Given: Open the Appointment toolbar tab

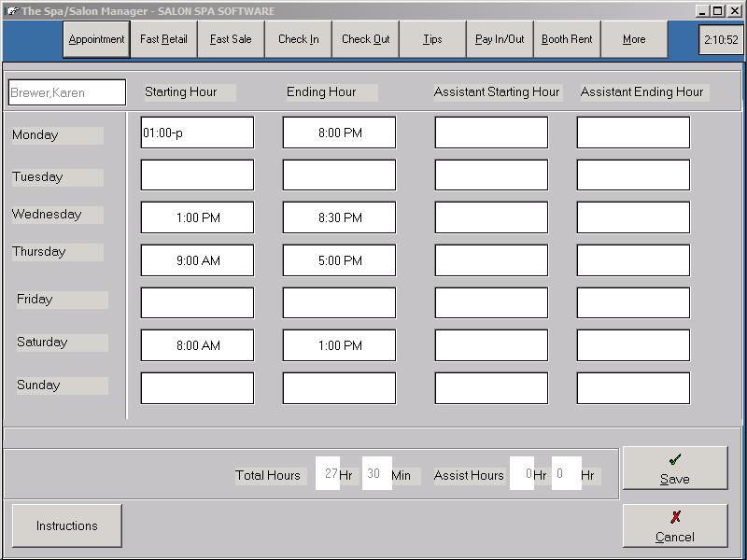Looking at the screenshot, I should click(x=96, y=39).
